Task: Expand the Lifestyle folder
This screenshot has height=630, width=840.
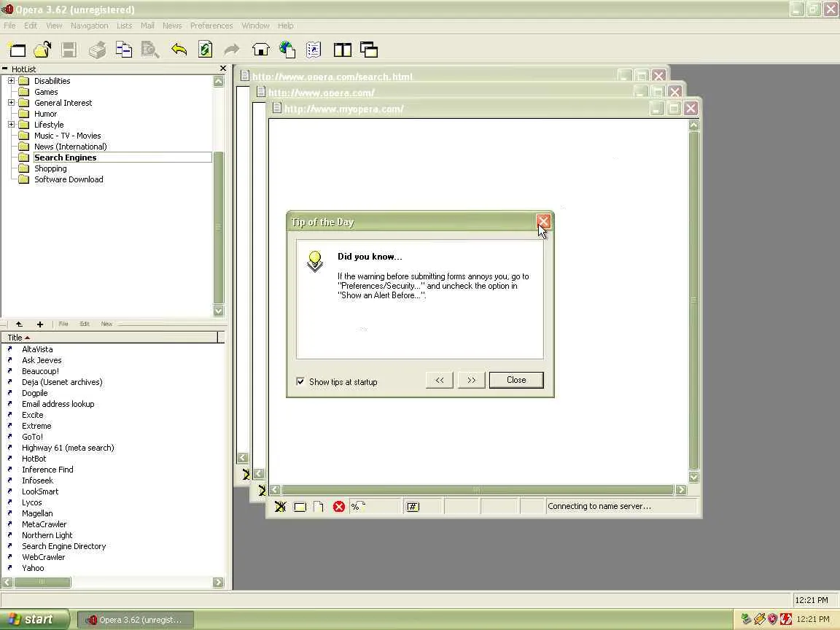Action: click(11, 124)
